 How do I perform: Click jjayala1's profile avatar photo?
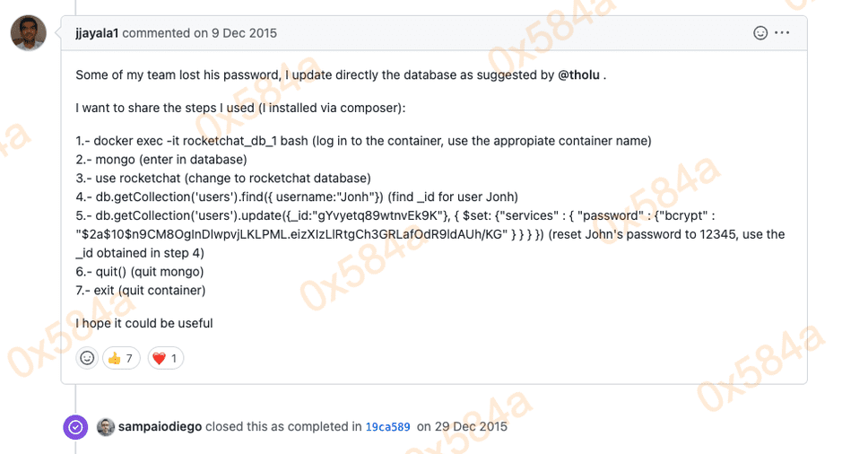(x=29, y=33)
